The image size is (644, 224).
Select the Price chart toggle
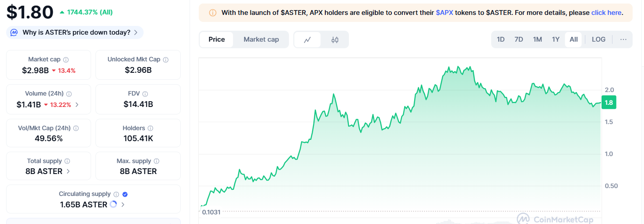217,39
